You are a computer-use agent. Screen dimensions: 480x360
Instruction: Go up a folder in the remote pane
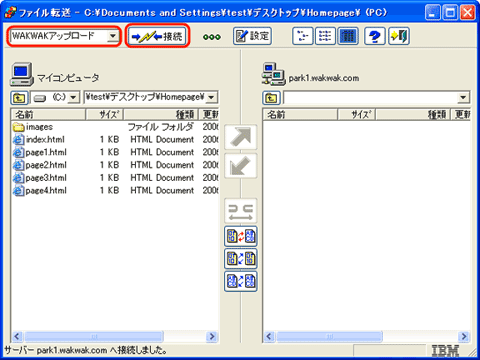tap(271, 98)
